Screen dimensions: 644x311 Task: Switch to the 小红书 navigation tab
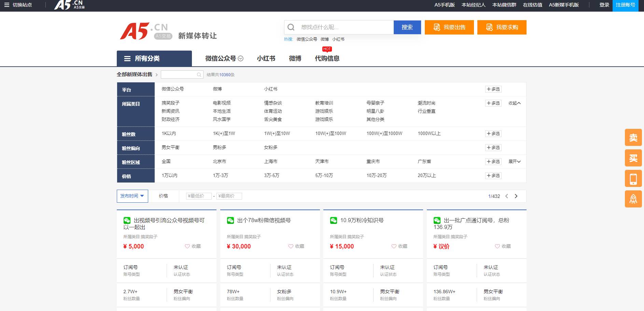pos(266,58)
